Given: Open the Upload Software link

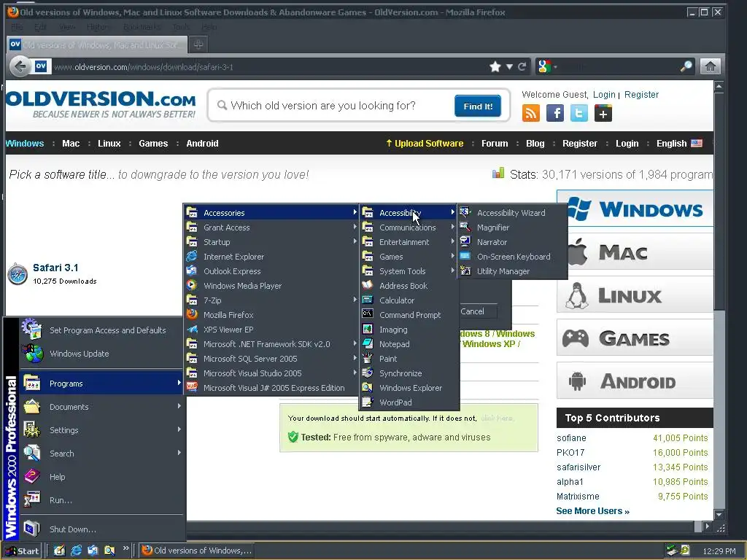Looking at the screenshot, I should [425, 144].
